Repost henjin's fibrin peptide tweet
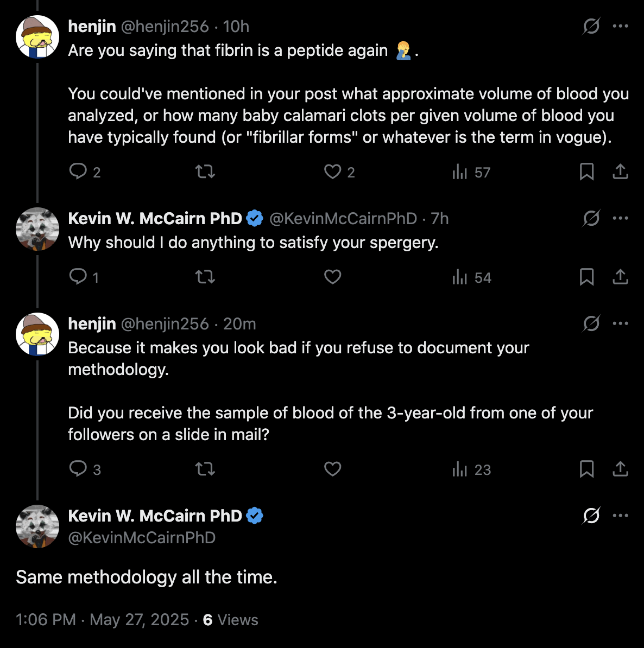Viewport: 644px width, 648px height. (x=205, y=171)
